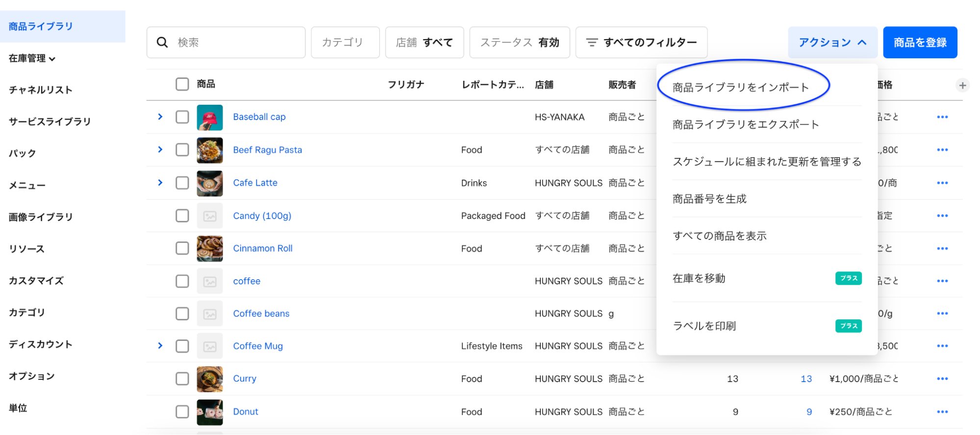Open more options for Curry row
Viewport: 980px width, 435px height.
(942, 379)
